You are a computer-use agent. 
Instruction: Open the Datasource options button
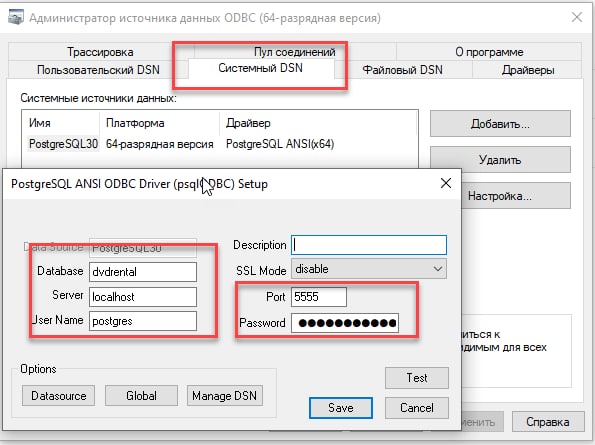coord(58,396)
